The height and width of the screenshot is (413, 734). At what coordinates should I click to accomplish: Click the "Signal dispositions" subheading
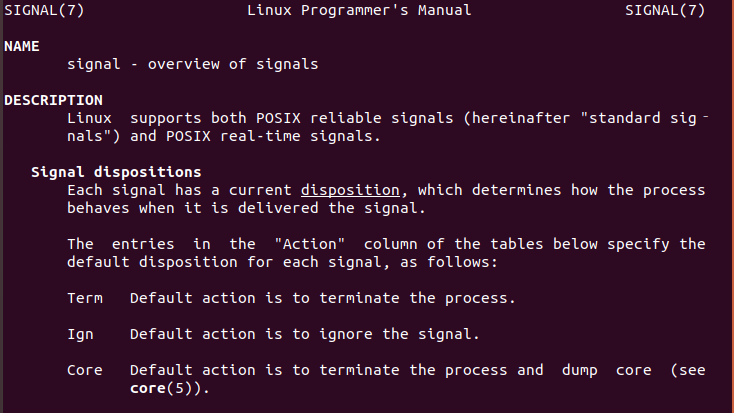pyautogui.click(x=116, y=172)
